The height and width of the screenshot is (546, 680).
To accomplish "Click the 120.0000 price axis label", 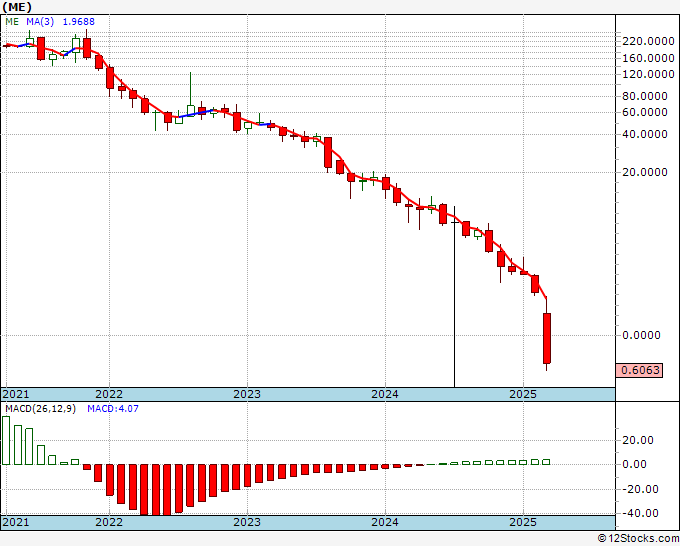I will click(648, 75).
